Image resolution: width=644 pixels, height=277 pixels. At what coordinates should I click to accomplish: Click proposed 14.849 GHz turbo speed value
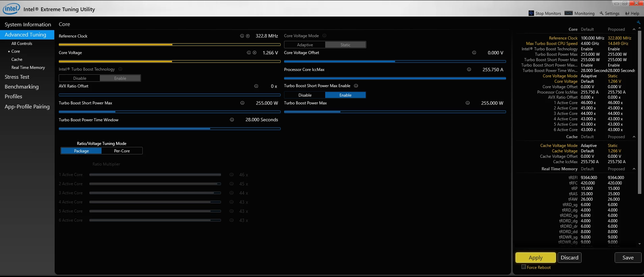point(618,44)
